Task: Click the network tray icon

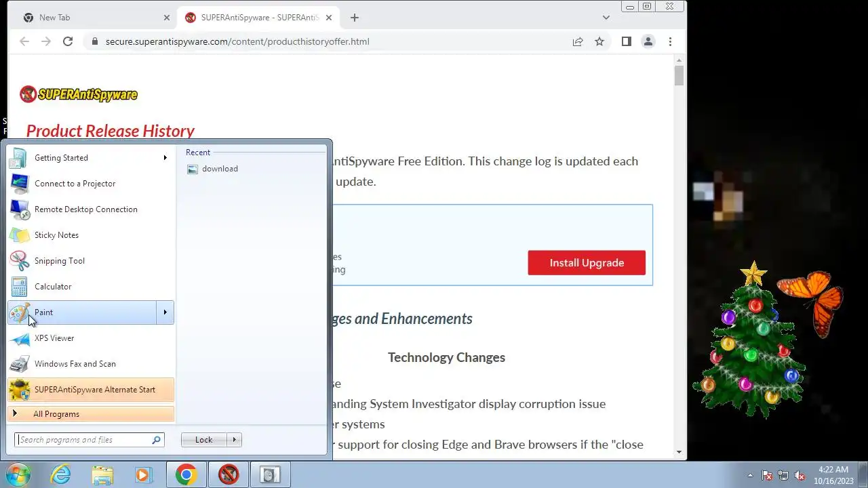Action: [x=783, y=475]
